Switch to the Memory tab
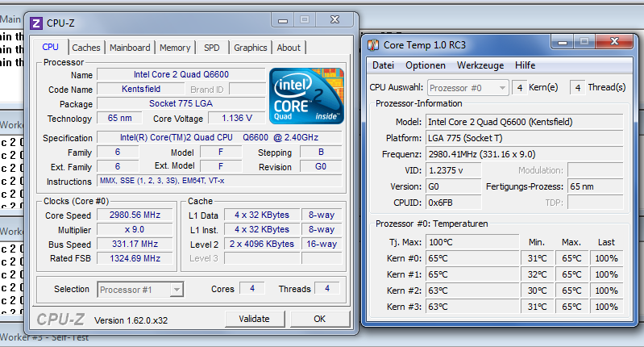Image resolution: width=644 pixels, height=347 pixels. pyautogui.click(x=175, y=48)
